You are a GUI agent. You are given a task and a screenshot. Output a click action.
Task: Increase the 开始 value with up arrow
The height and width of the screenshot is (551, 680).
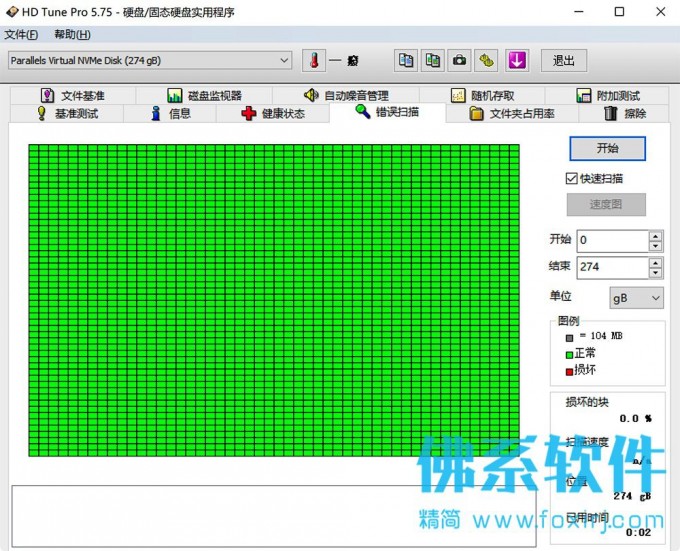coord(656,236)
